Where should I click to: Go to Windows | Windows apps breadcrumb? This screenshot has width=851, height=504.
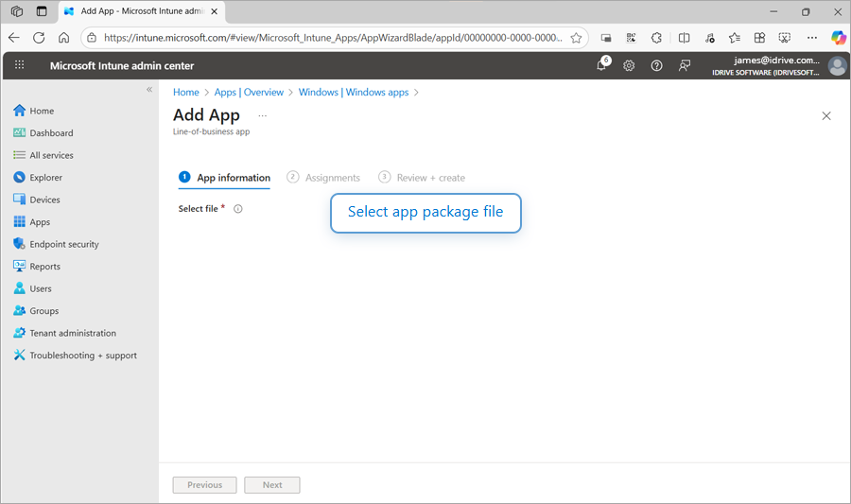coord(354,93)
